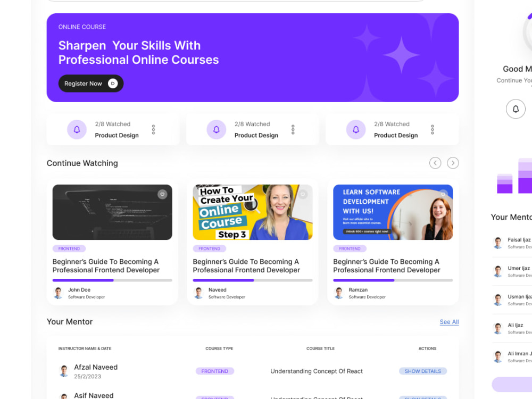Click John Doe instructor name
Screen dimensions: 532x399
[x=79, y=290]
